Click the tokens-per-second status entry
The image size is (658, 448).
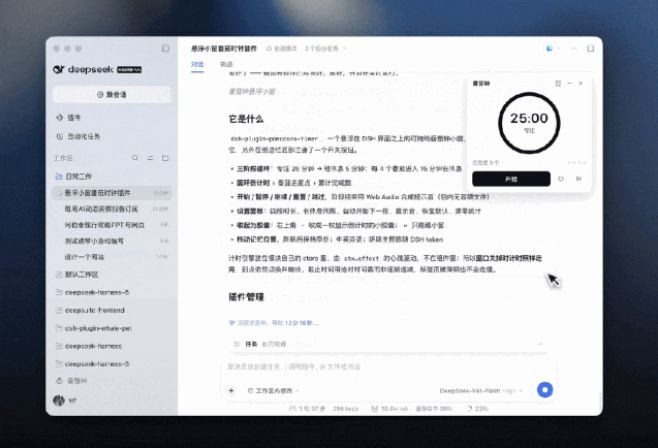click(x=345, y=408)
